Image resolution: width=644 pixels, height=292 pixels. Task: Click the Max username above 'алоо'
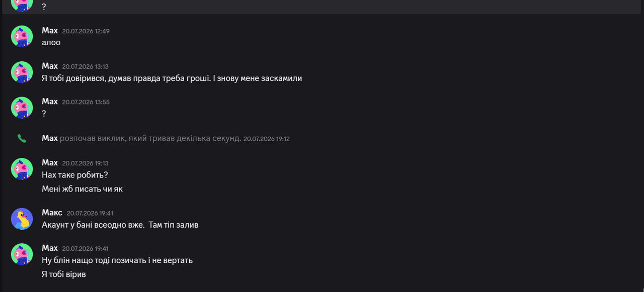[x=50, y=31]
